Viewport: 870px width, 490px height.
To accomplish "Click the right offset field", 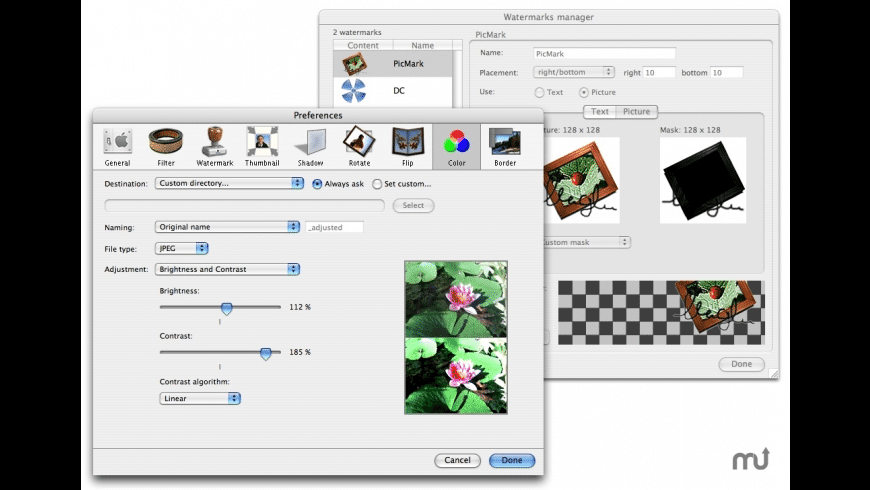I will point(659,73).
